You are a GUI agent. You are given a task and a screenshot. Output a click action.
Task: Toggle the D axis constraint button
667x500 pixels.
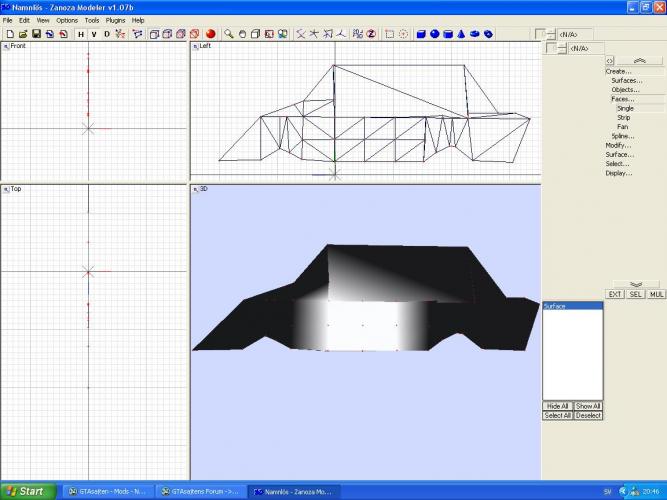(106, 33)
